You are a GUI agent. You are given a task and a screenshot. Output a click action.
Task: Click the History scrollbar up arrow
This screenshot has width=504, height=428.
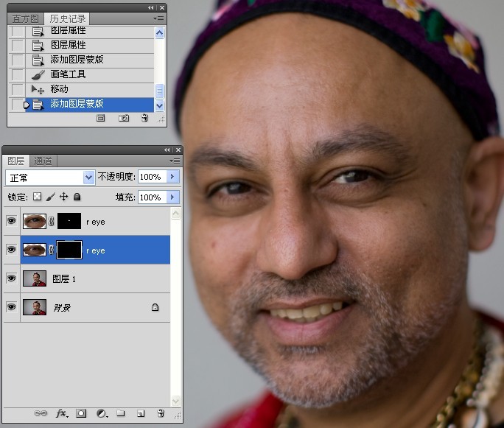(160, 32)
